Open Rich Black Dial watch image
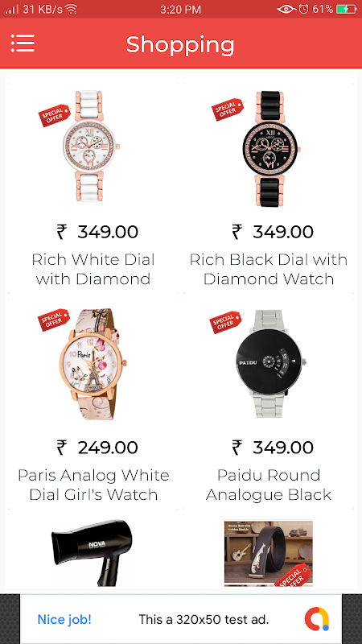This screenshot has height=644, width=362. tap(270, 149)
